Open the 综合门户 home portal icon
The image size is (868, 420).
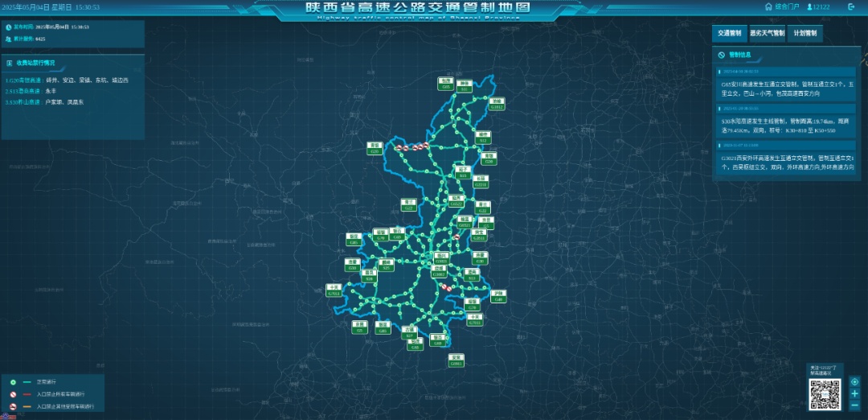click(768, 7)
